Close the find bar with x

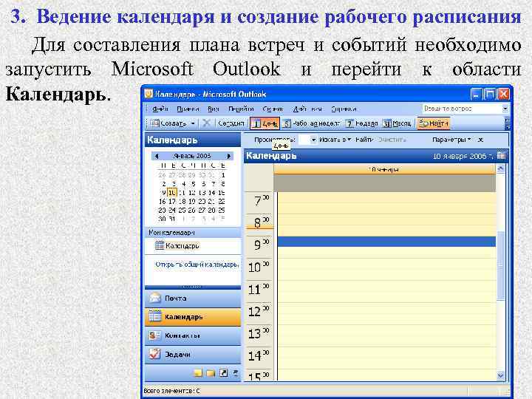[480, 140]
